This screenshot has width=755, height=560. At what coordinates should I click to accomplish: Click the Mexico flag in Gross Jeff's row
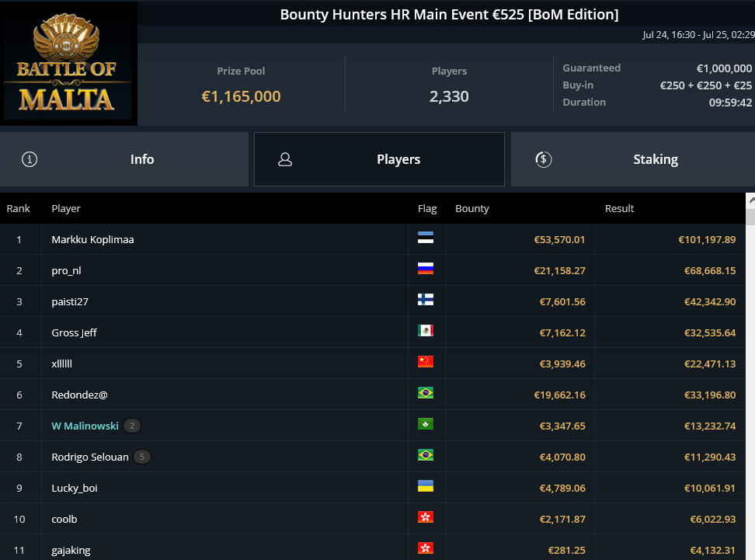coord(426,330)
